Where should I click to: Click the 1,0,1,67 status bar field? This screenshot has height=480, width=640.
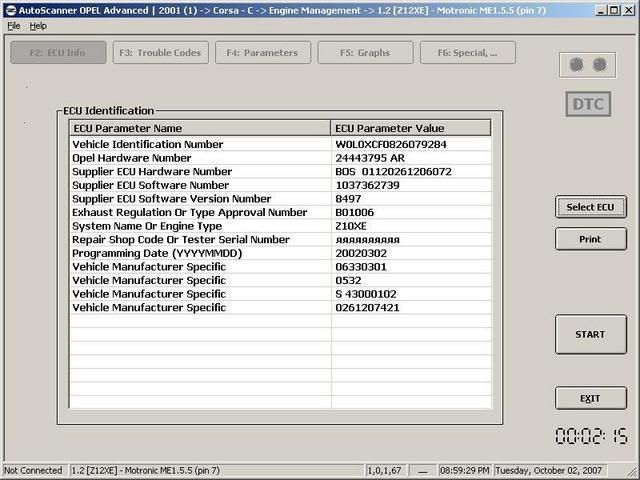384,471
